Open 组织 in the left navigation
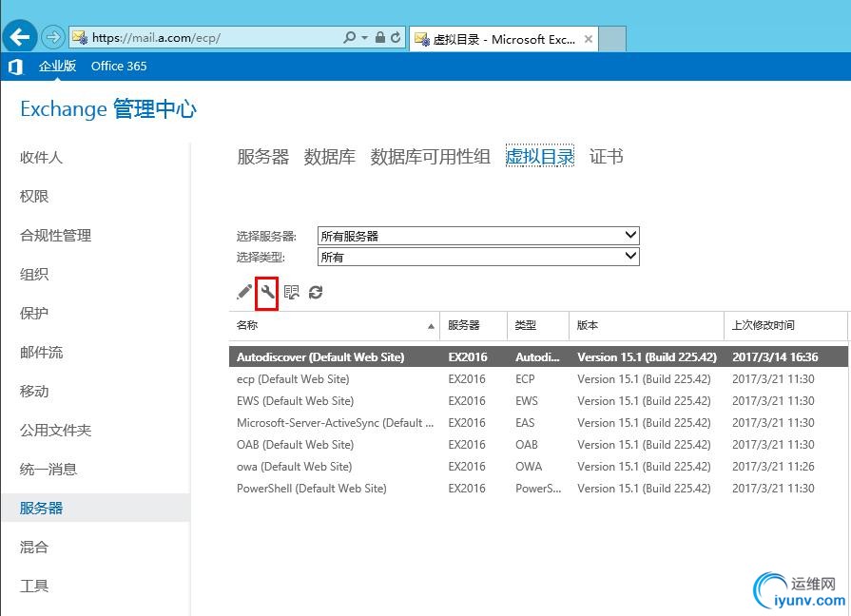The width and height of the screenshot is (851, 616). pyautogui.click(x=34, y=274)
